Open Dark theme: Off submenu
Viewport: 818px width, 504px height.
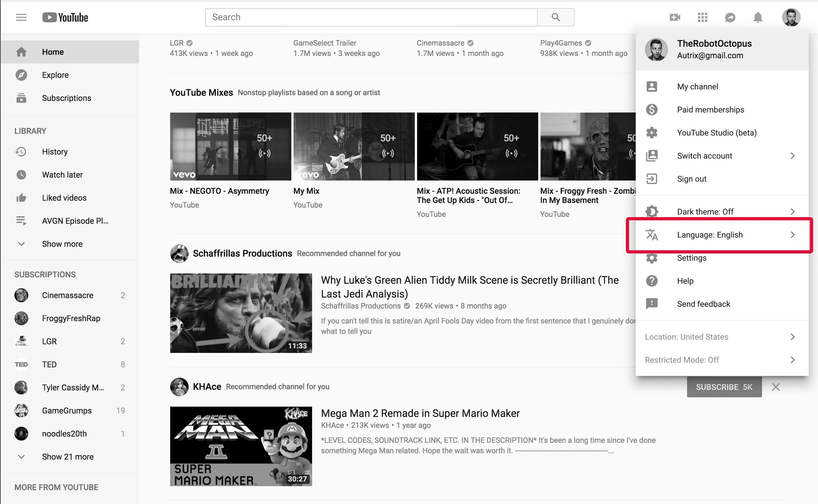coord(722,212)
